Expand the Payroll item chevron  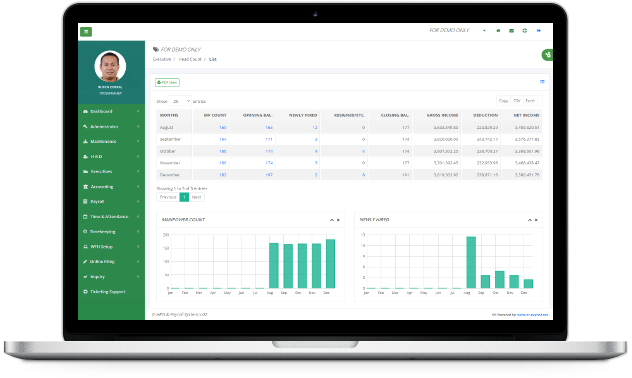(138, 201)
